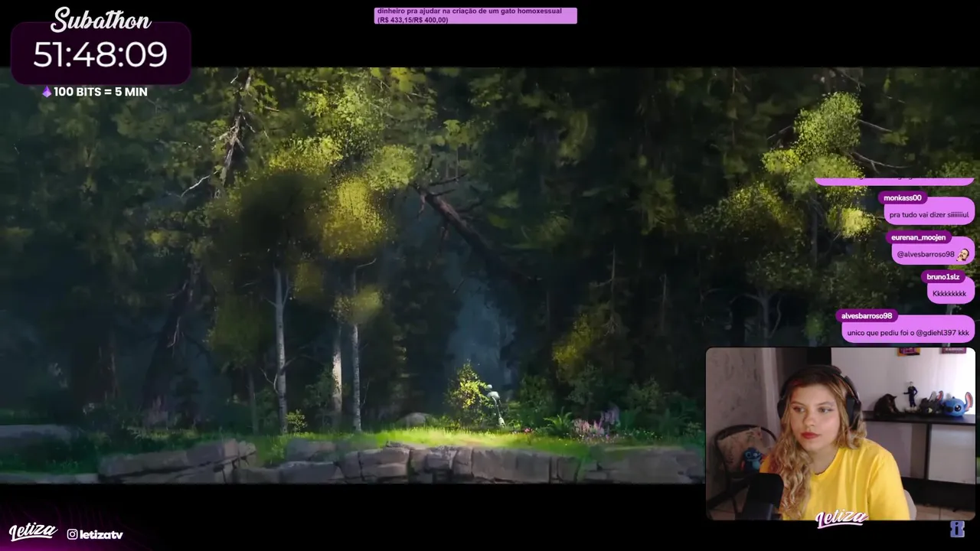The height and width of the screenshot is (551, 980).
Task: Click the purple info icon below the webcam
Action: (957, 529)
